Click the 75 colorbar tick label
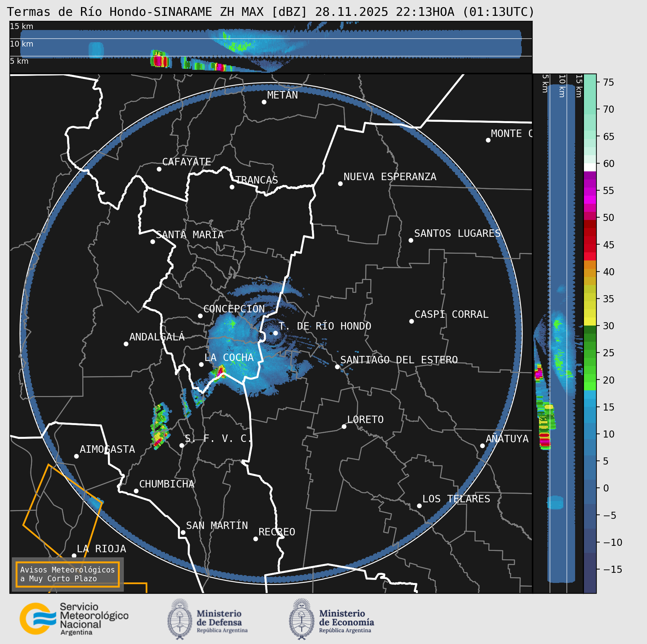 609,82
